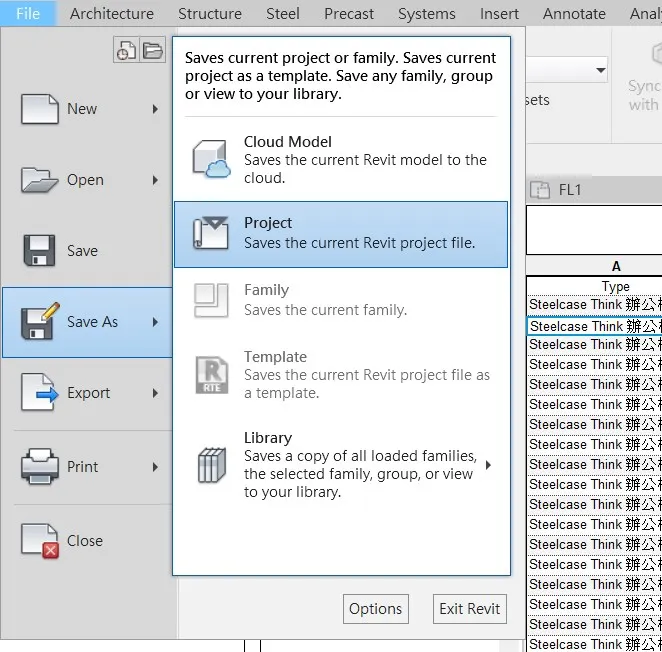
Task: Choose Save As in the File menu
Action: [x=87, y=322]
